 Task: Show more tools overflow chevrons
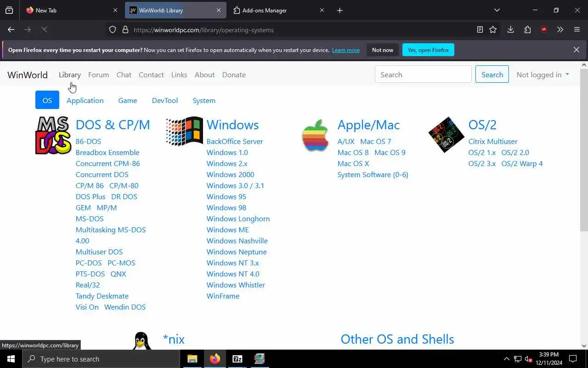(x=560, y=29)
